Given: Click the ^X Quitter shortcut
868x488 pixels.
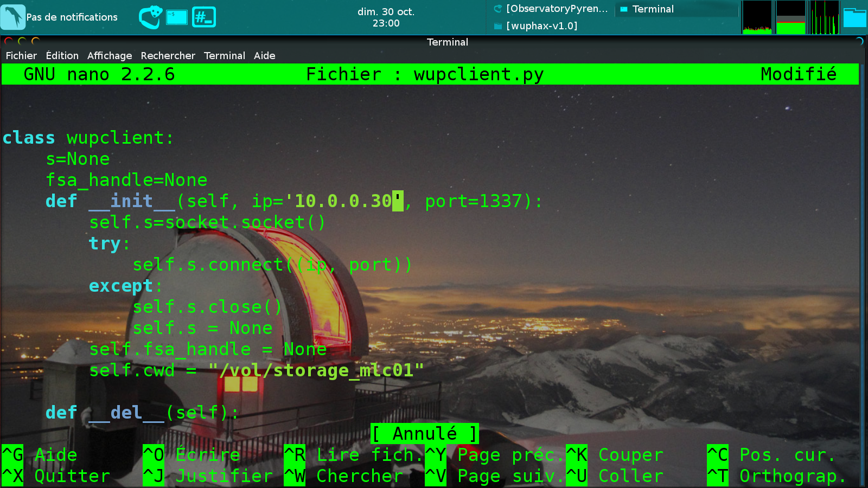Looking at the screenshot, I should [x=56, y=476].
